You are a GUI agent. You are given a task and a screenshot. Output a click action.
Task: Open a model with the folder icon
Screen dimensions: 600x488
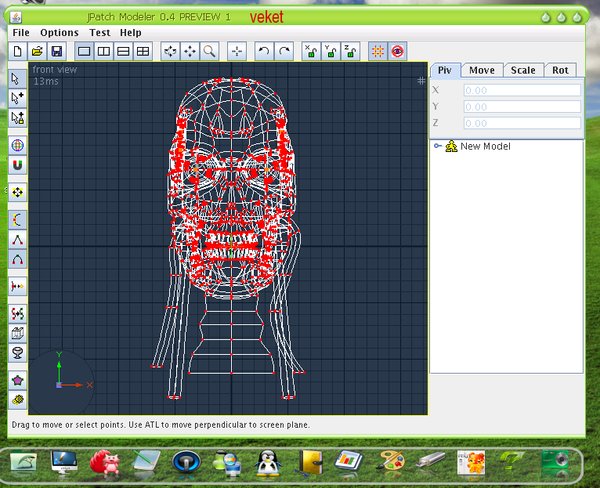(x=37, y=50)
